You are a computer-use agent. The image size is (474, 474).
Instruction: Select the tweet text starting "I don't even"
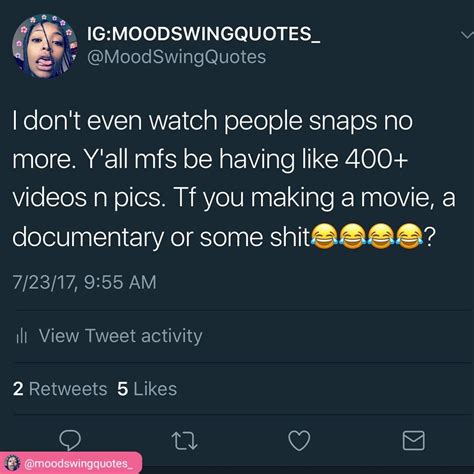[234, 179]
